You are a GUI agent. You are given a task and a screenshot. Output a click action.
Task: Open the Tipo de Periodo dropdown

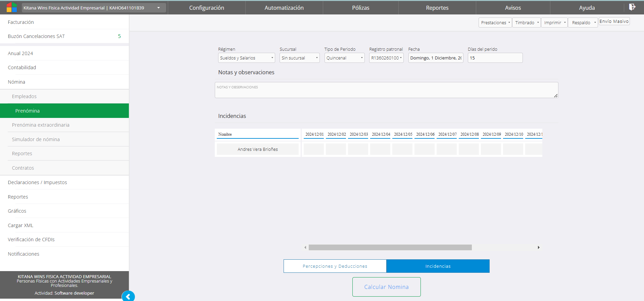(344, 58)
